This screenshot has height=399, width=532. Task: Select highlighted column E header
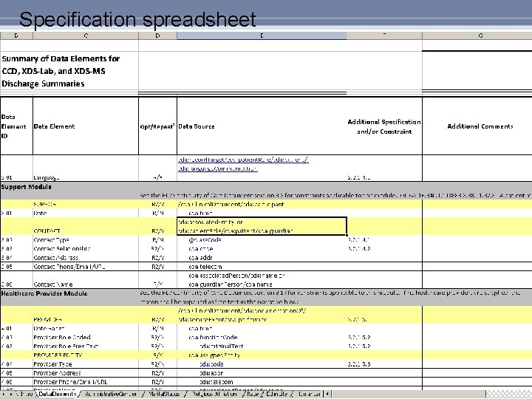coord(262,35)
